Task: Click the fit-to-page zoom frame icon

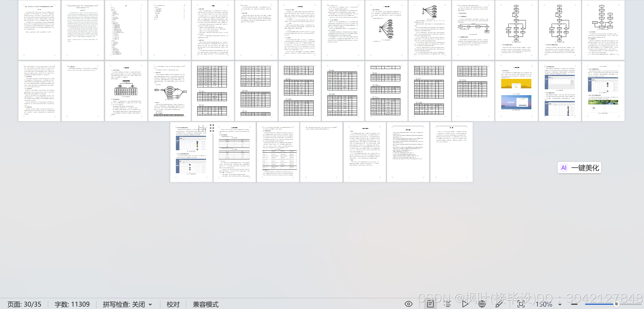Action: click(521, 304)
